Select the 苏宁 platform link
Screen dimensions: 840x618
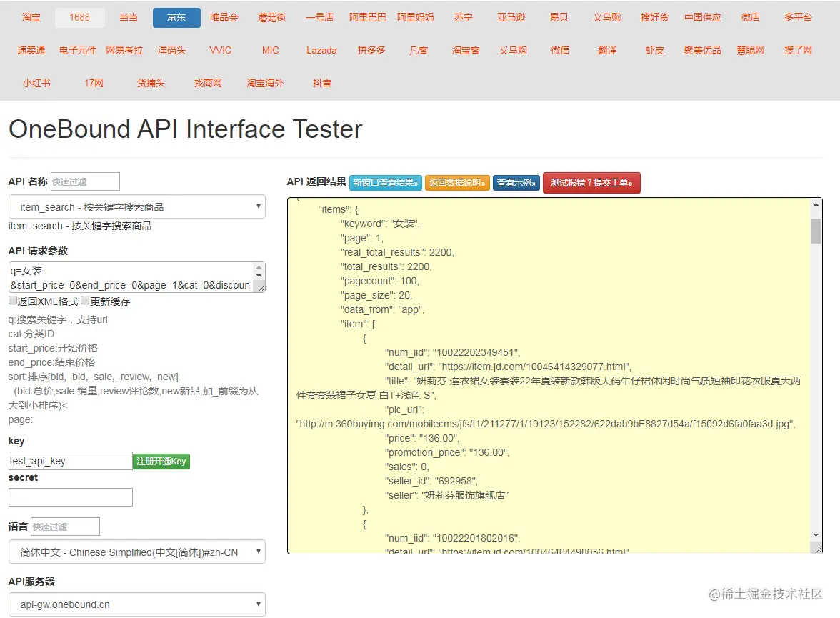(464, 18)
